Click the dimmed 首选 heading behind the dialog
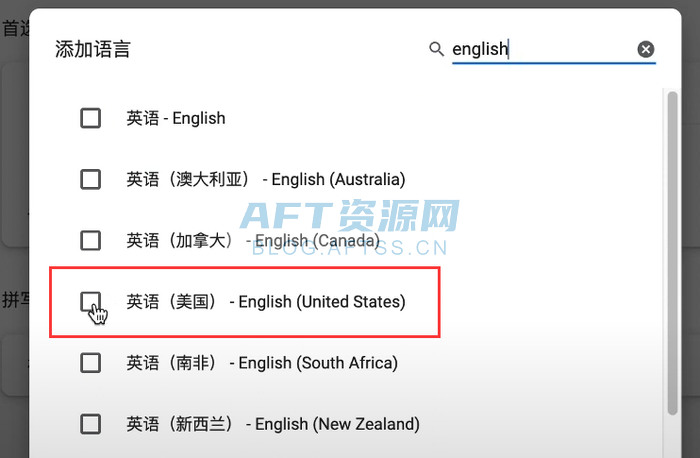The width and height of the screenshot is (700, 458). (x=14, y=28)
